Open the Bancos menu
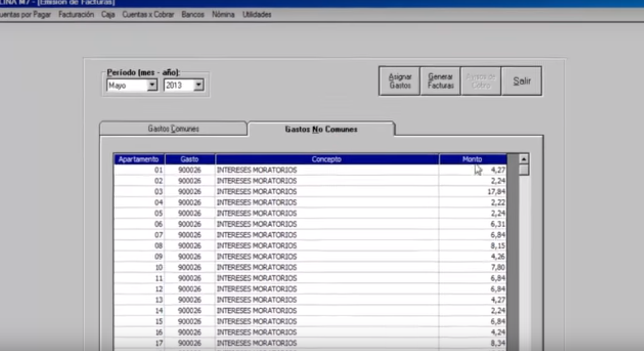The width and height of the screenshot is (644, 351). (193, 15)
